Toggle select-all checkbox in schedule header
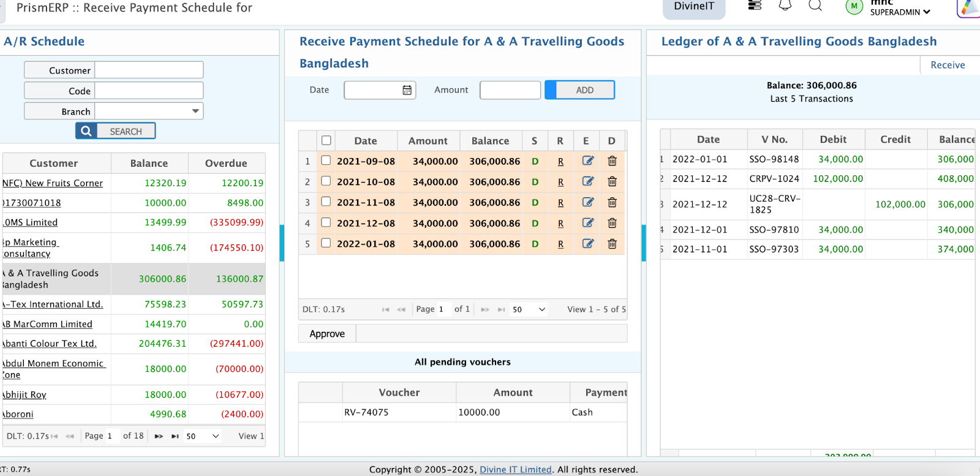980x476 pixels. tap(326, 141)
